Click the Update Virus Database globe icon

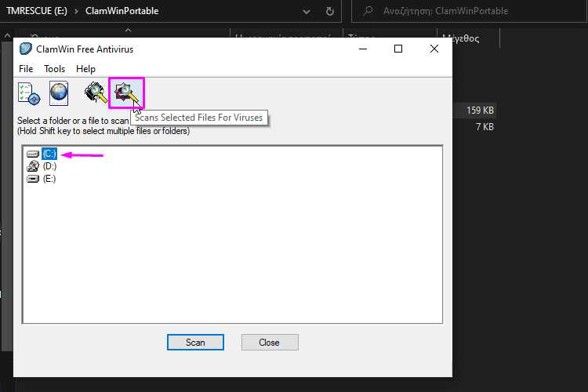(59, 93)
